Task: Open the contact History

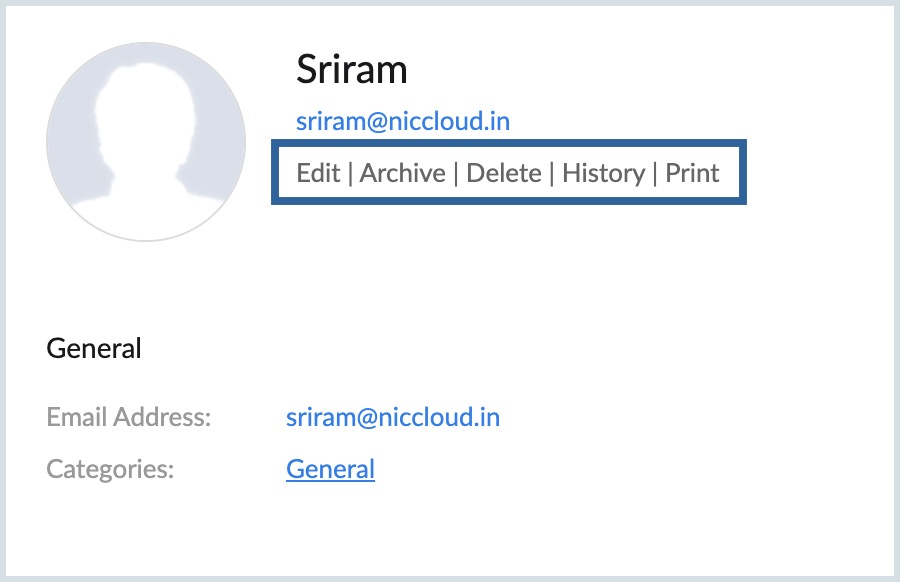Action: tap(603, 173)
